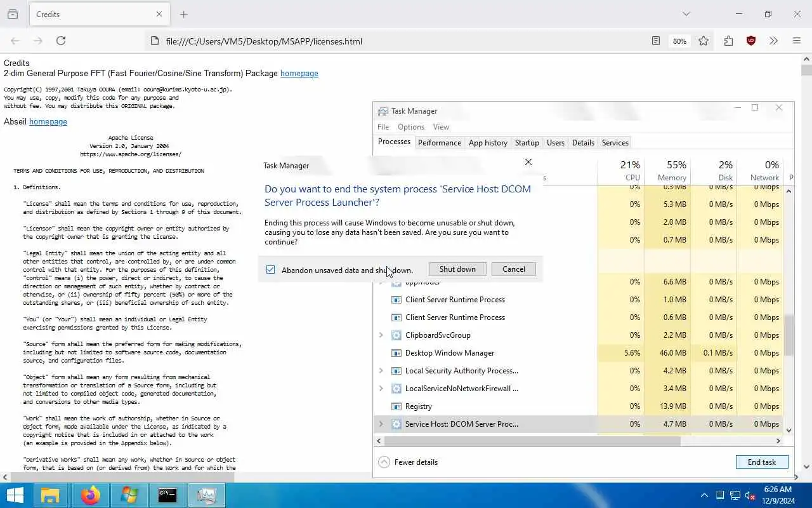Switch to the App history tab

coord(488,143)
